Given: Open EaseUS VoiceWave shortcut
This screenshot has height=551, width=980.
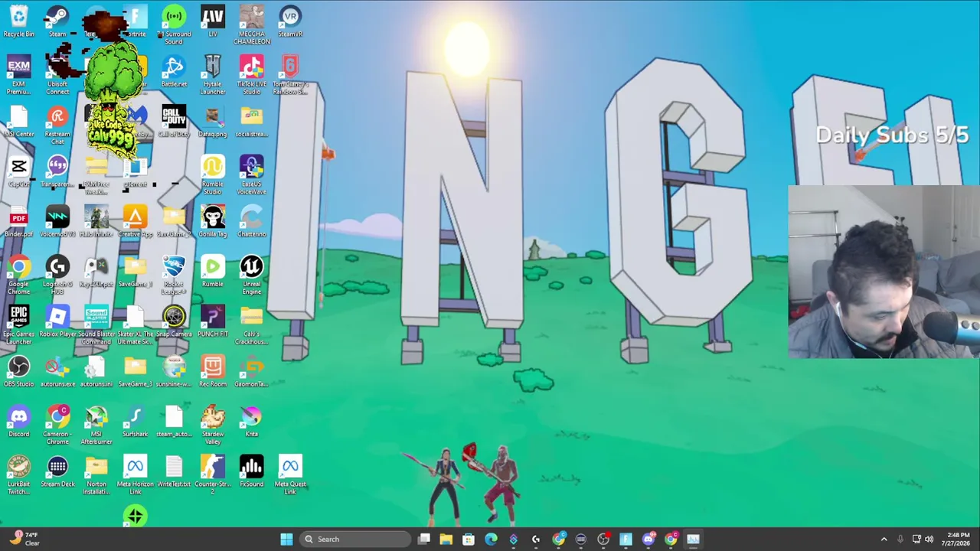Looking at the screenshot, I should tap(252, 175).
